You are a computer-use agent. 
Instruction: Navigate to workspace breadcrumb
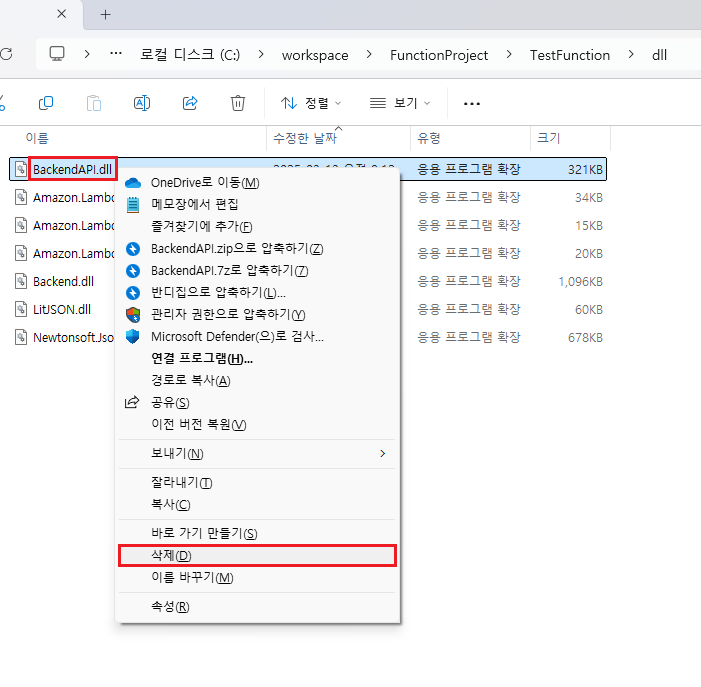click(x=315, y=55)
